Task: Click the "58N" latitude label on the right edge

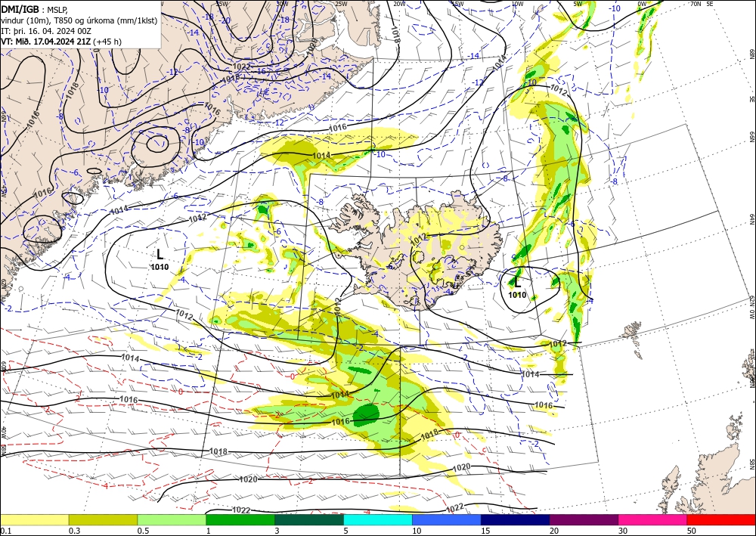Action: pyautogui.click(x=751, y=463)
